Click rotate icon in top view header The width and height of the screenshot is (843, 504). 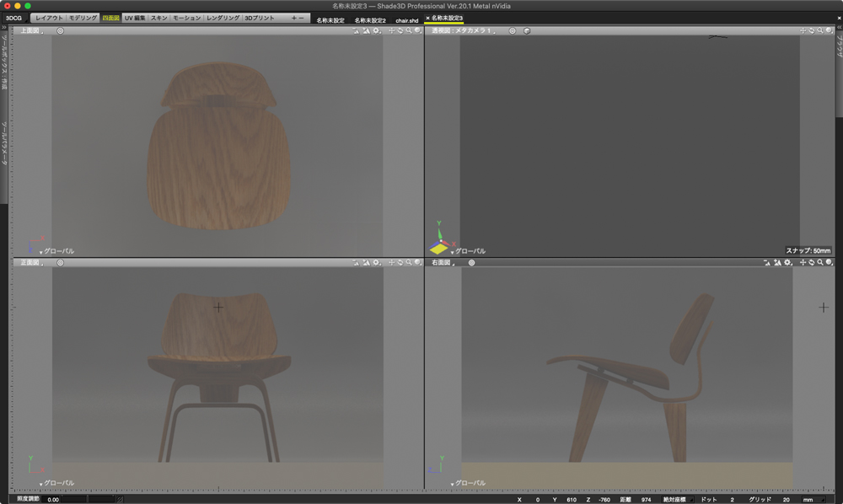[400, 30]
